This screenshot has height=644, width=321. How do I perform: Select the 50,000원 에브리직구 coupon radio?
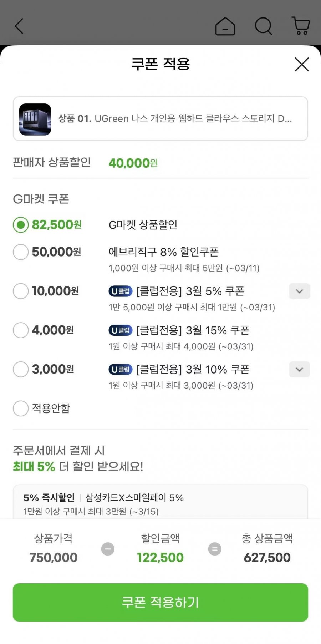(21, 252)
